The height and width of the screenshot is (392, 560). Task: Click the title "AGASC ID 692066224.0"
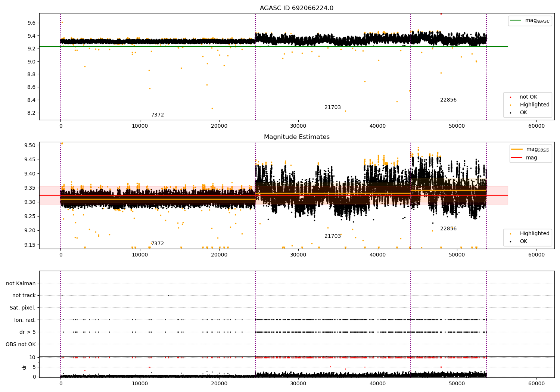coord(296,8)
